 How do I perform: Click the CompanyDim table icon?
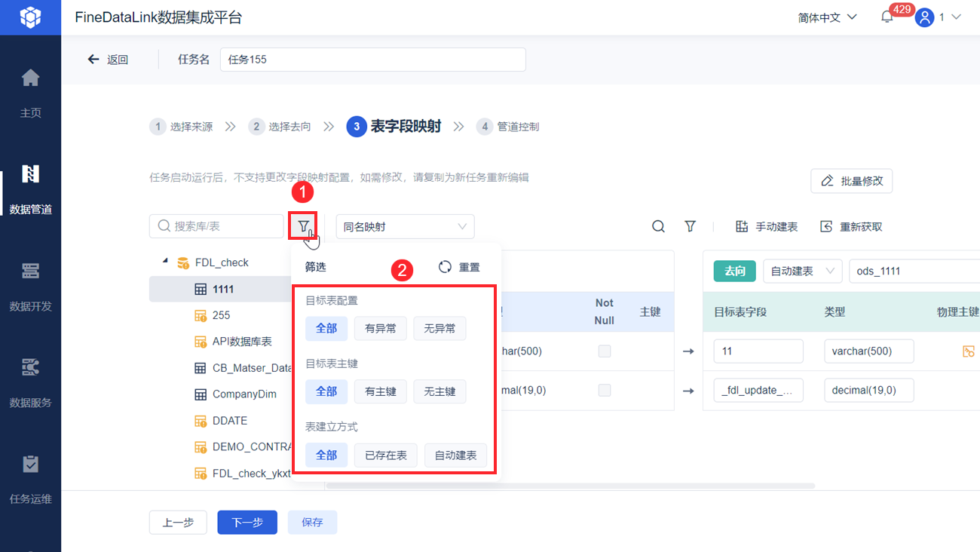(201, 394)
